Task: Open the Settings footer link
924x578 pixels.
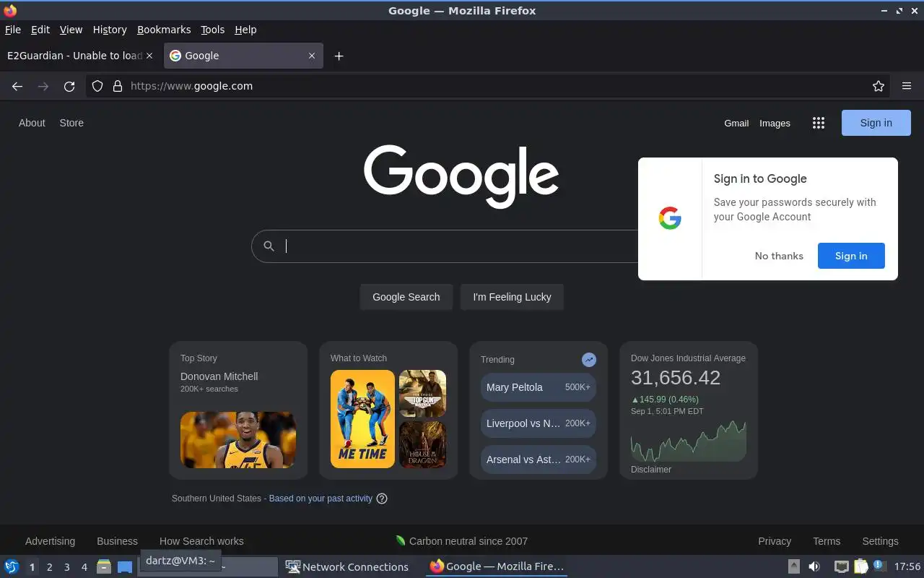Action: pyautogui.click(x=880, y=541)
